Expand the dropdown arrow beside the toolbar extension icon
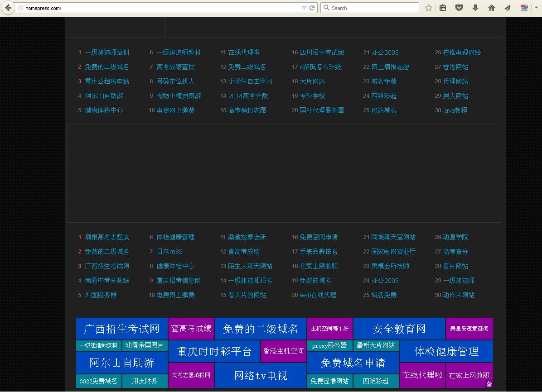The height and width of the screenshot is (392, 542). 533,8
